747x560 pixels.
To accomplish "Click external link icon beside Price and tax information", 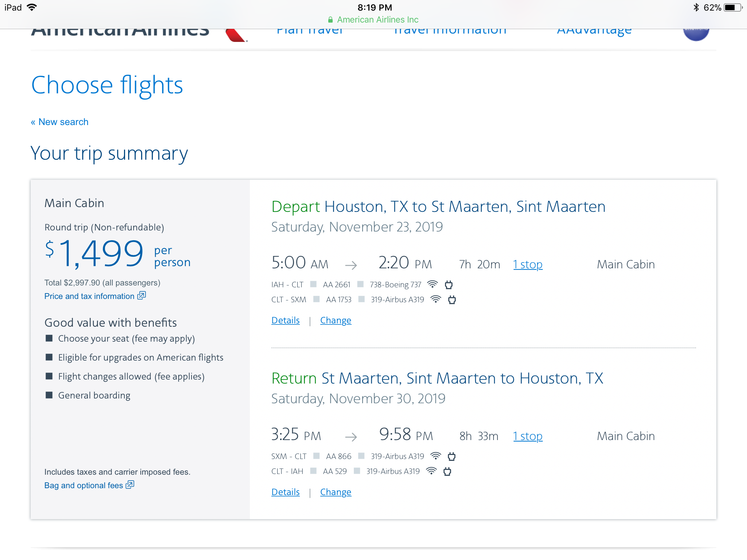I will tap(142, 296).
